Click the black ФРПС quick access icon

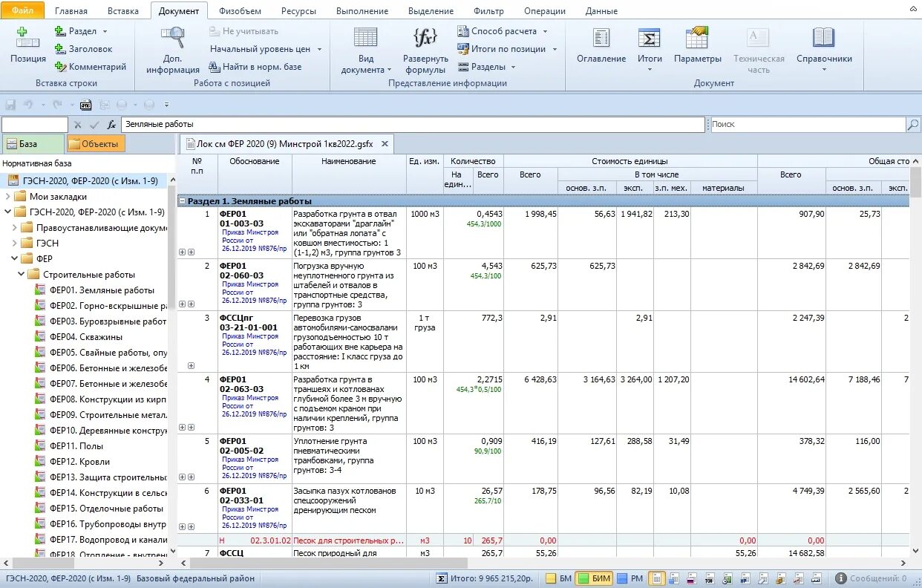pyautogui.click(x=86, y=105)
